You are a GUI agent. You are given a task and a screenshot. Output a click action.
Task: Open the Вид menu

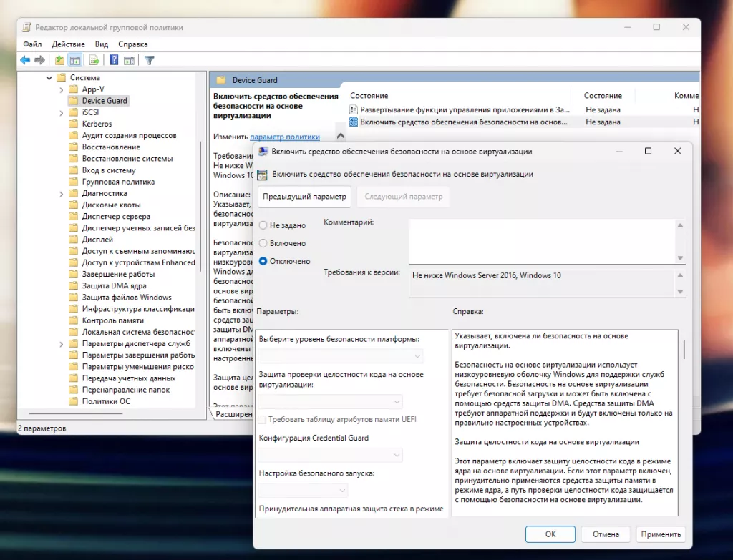coord(102,44)
